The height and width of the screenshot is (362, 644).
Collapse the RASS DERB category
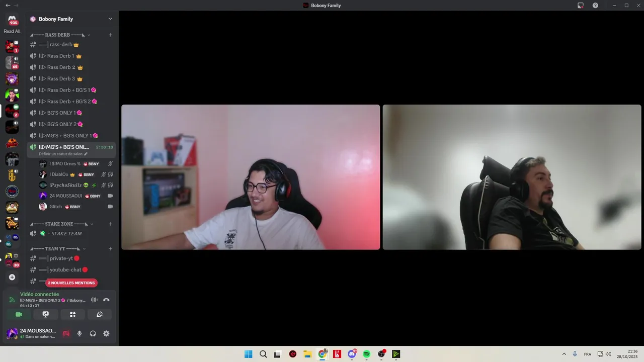(x=60, y=35)
